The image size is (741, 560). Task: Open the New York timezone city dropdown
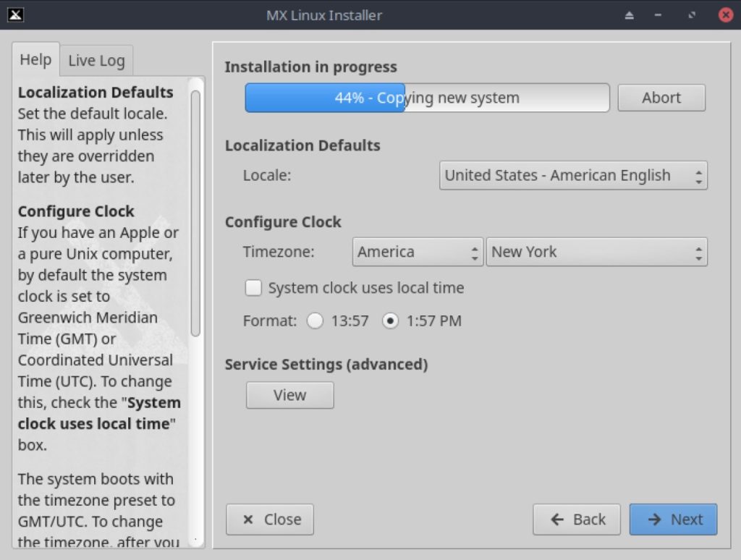(597, 252)
